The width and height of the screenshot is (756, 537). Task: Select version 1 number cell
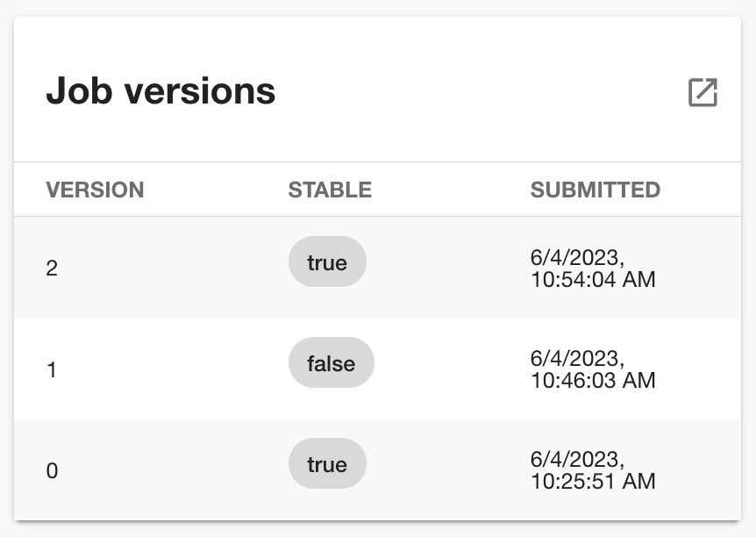[52, 369]
